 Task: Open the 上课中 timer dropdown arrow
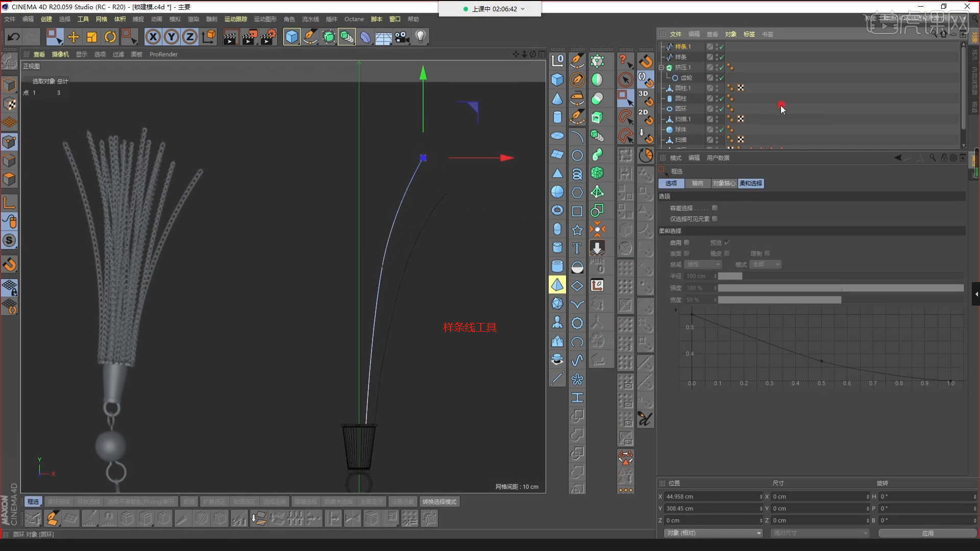[523, 9]
